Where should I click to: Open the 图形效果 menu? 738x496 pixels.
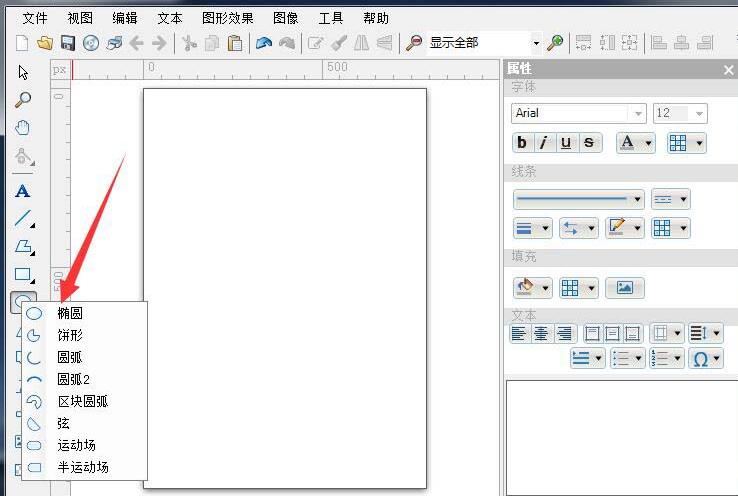[x=227, y=18]
